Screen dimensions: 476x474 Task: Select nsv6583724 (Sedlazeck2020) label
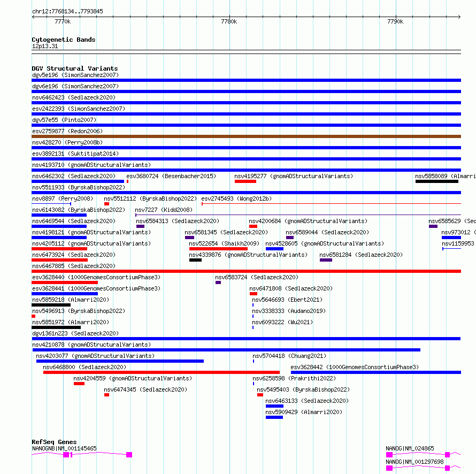coord(257,277)
